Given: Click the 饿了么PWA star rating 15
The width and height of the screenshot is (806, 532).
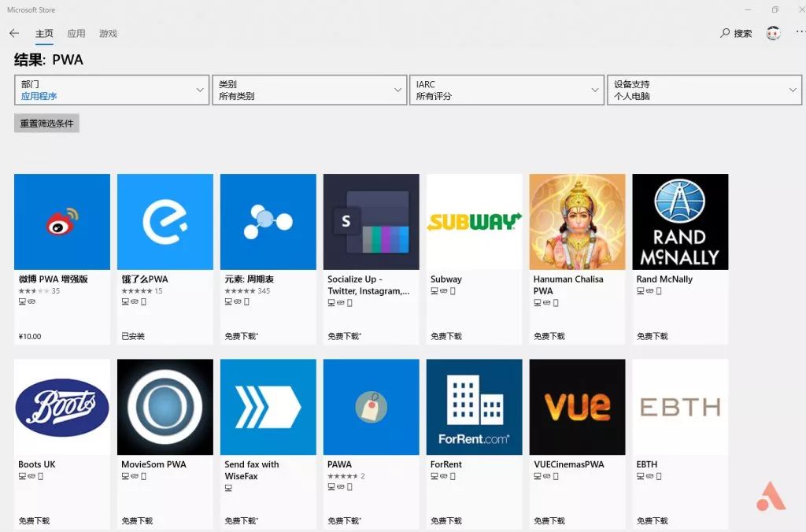Looking at the screenshot, I should [142, 291].
